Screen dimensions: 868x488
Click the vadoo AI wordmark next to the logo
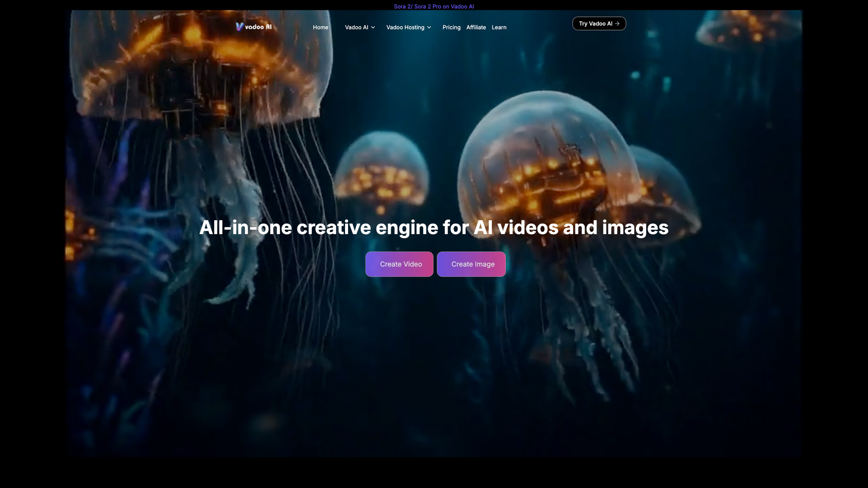coord(259,27)
